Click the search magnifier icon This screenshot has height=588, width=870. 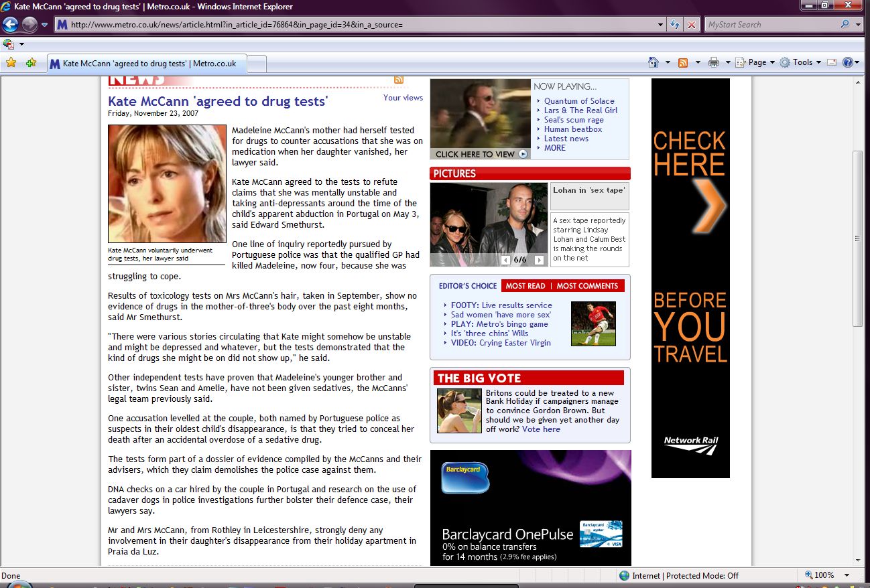pos(845,25)
